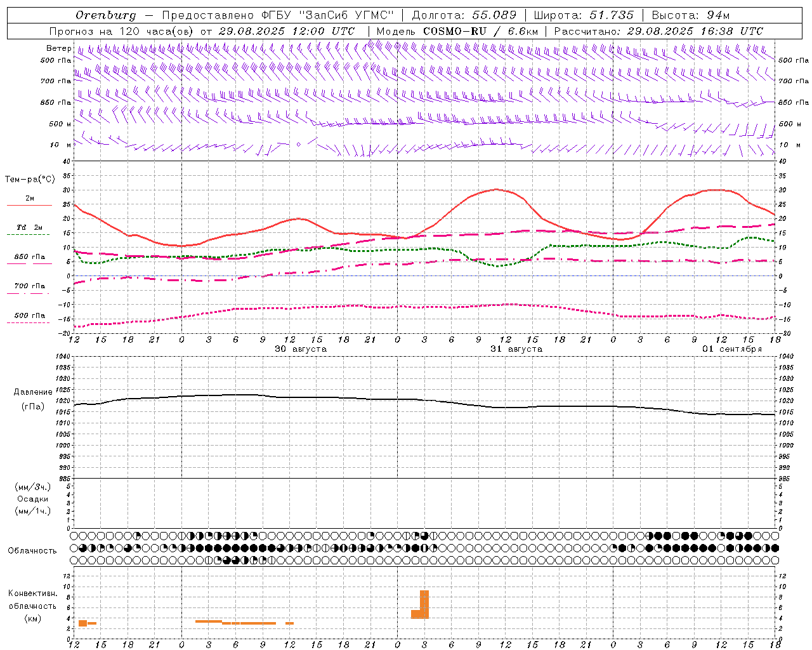
Task: Click the Td 2м dew point legend entry
Action: 30,227
